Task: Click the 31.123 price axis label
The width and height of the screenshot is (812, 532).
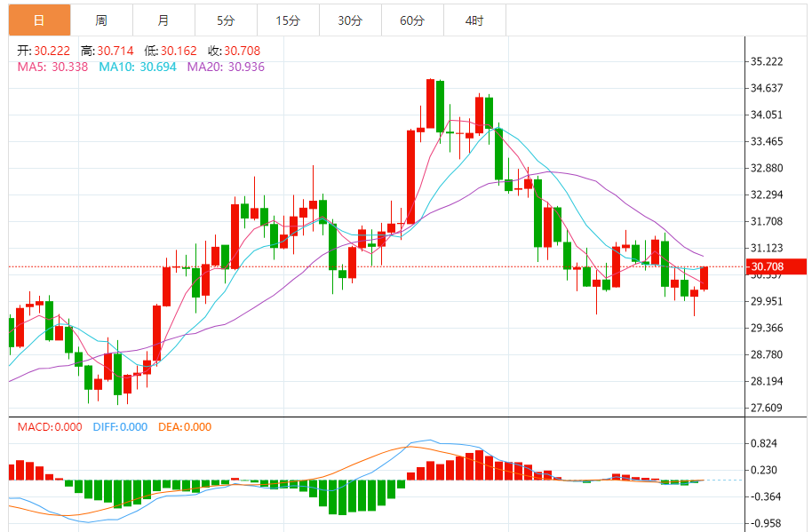Action: [767, 248]
